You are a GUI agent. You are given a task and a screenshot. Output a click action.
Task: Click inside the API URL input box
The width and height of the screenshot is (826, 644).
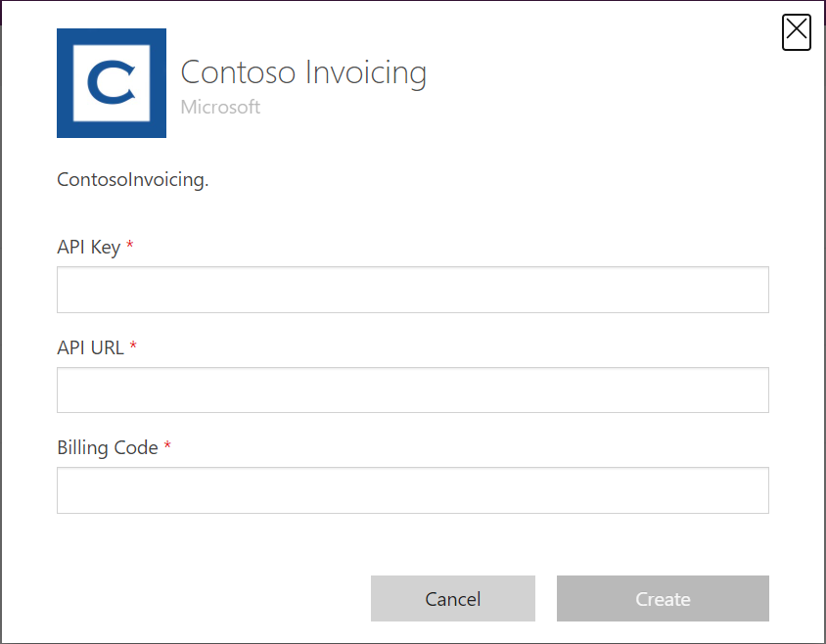(x=412, y=390)
